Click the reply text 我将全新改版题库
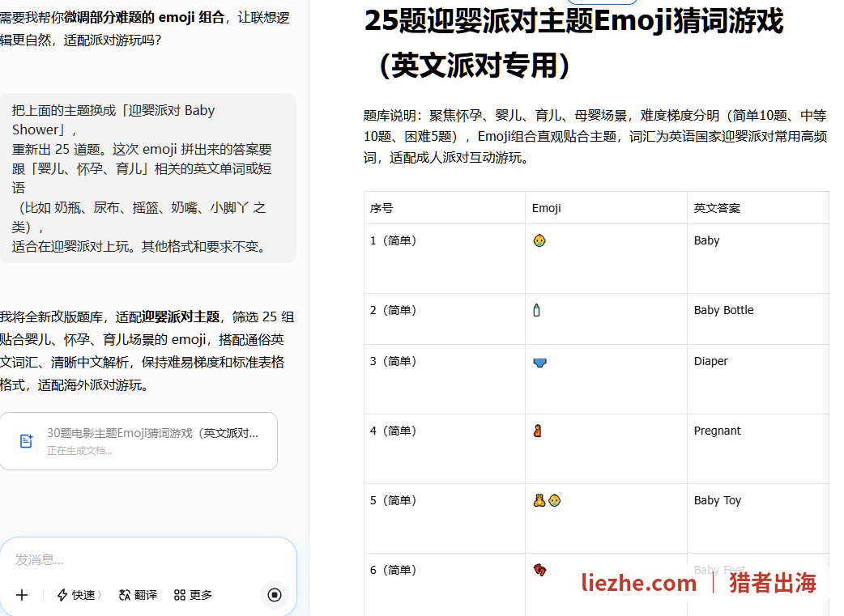This screenshot has height=616, width=844. [x=147, y=350]
